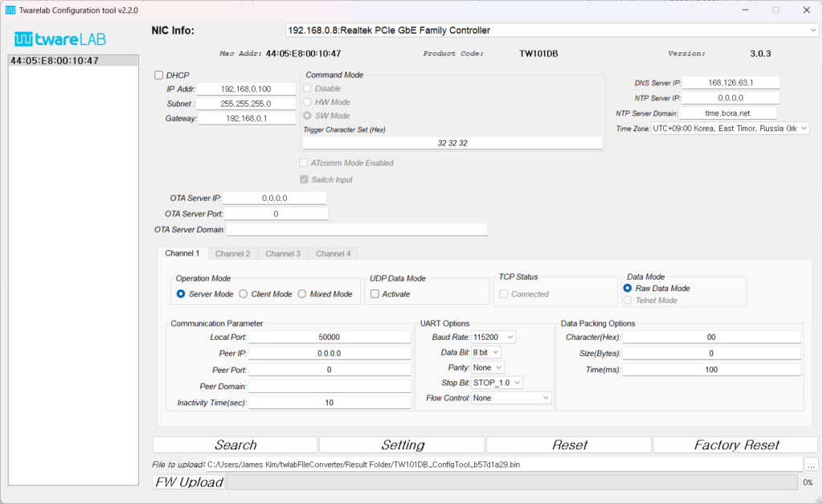Click the Data Packing Size(Bytes) field
This screenshot has height=504, width=823.
click(x=711, y=354)
